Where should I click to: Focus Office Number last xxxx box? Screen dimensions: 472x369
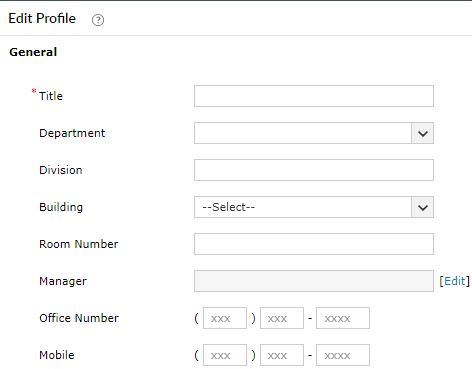coord(343,318)
